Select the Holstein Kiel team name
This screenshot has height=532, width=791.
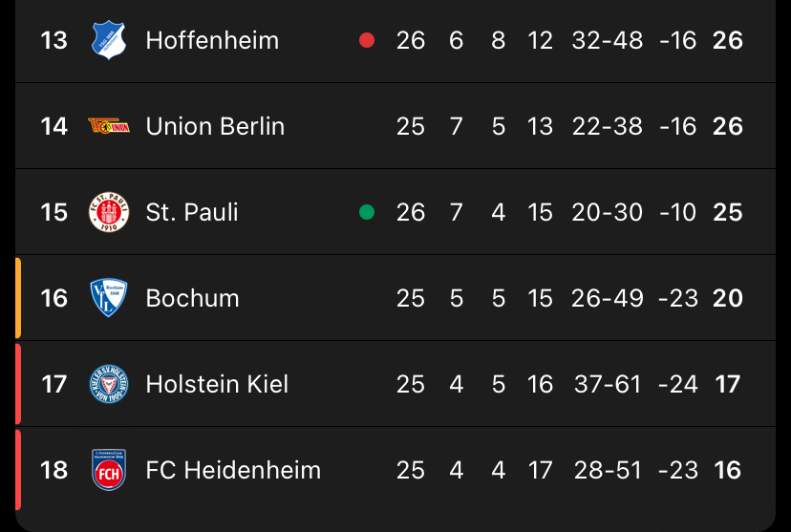tap(217, 384)
